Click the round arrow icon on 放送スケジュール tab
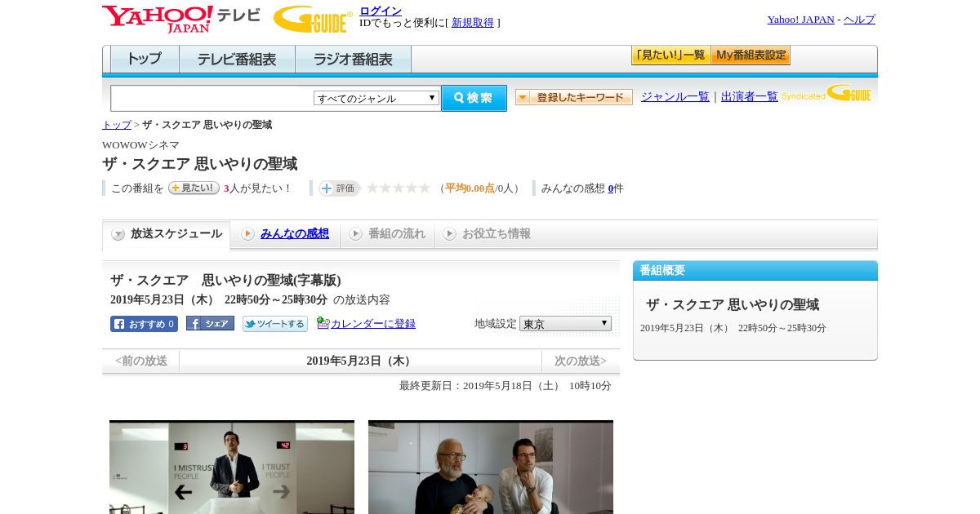Viewport: 980px width, 514px height. [118, 234]
